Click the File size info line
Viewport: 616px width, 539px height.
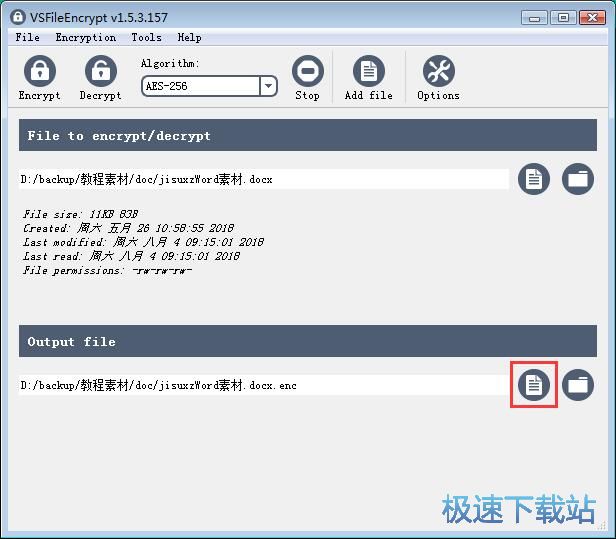pyautogui.click(x=81, y=214)
